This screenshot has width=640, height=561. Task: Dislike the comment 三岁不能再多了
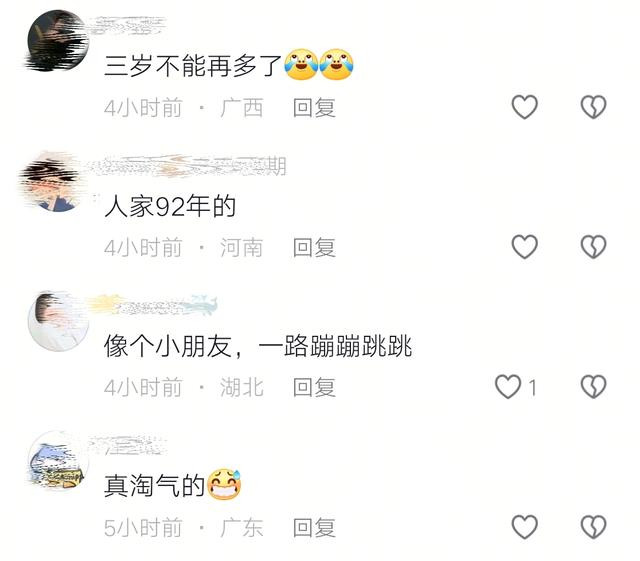593,107
